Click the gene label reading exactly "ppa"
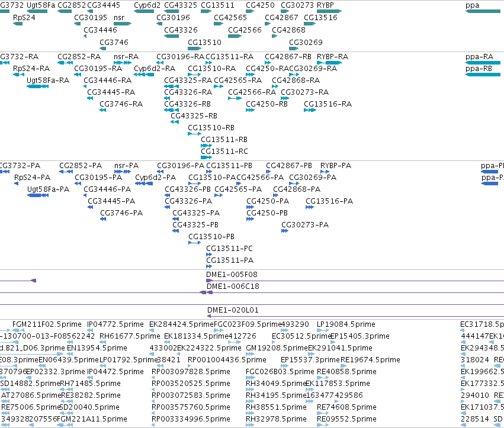 (x=472, y=5)
